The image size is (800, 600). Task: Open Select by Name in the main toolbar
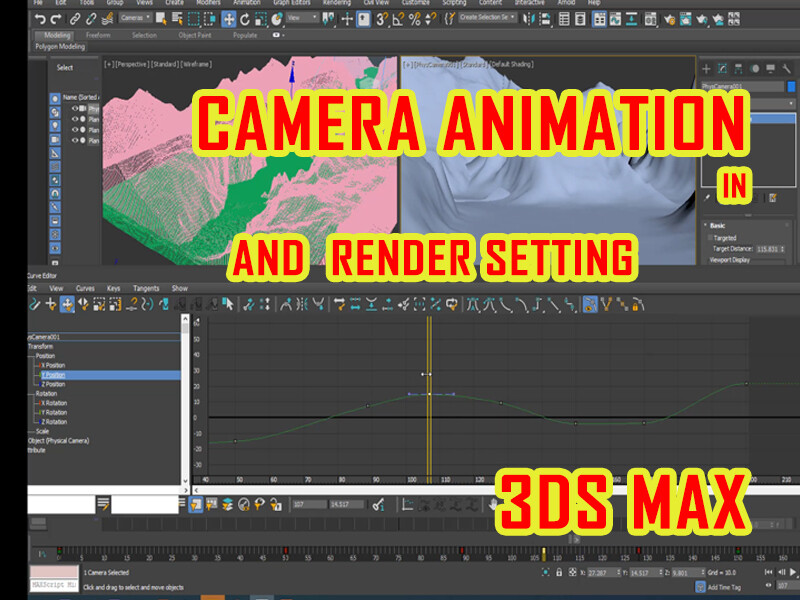177,17
